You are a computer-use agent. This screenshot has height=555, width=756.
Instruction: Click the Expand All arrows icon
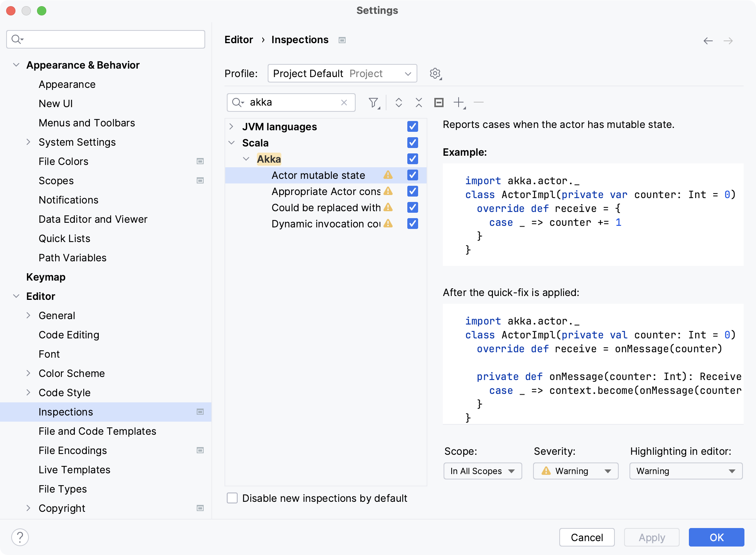tap(399, 103)
